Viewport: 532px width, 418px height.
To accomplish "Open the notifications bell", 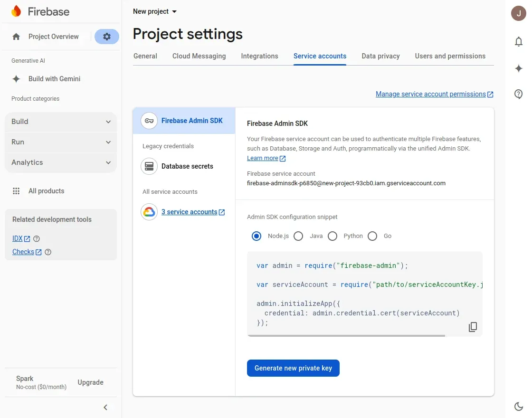I will 518,41.
